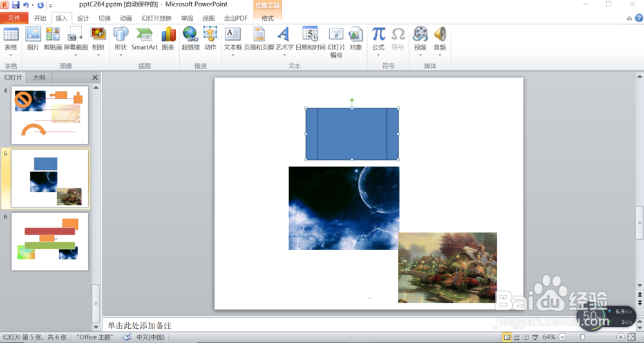Click the 64% zoom level

pyautogui.click(x=549, y=337)
